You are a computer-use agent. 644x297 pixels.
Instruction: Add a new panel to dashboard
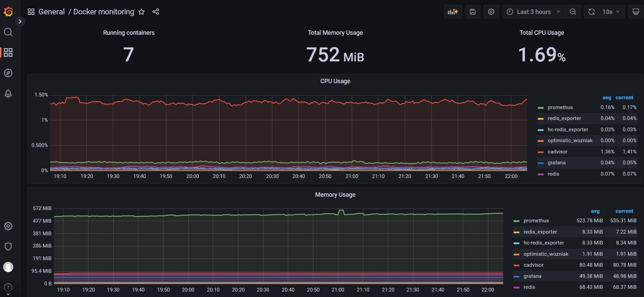coord(453,12)
